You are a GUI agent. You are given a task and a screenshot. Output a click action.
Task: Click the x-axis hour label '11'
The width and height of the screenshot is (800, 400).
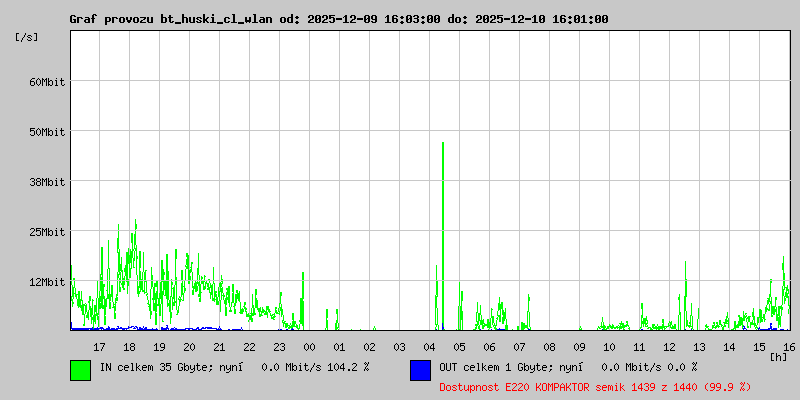(x=639, y=347)
